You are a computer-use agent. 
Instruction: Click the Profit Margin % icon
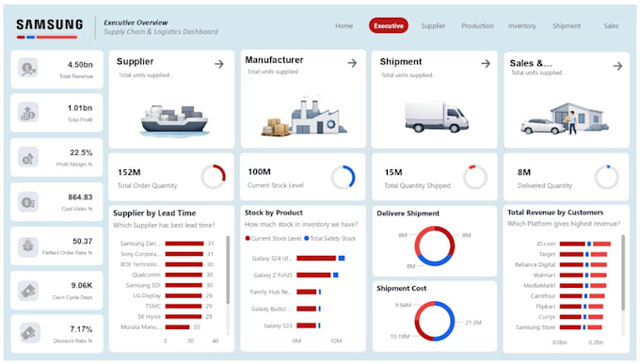(x=28, y=157)
